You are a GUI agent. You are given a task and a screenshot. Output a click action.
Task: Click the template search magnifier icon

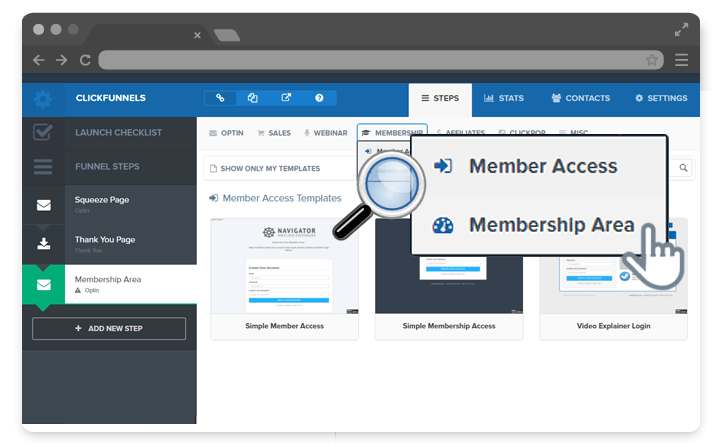pyautogui.click(x=683, y=168)
